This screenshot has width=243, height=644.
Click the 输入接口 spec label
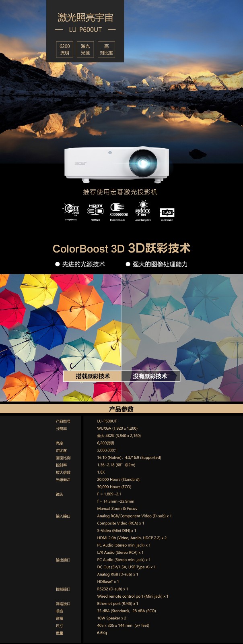point(63,516)
